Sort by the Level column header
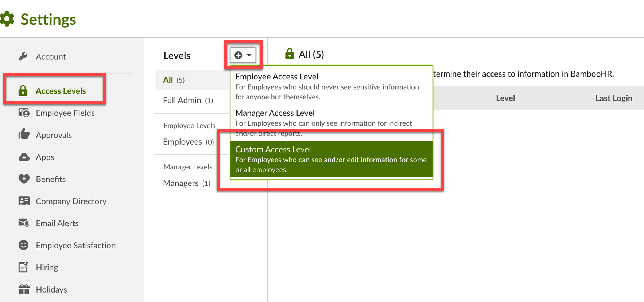Viewport: 644px width, 302px height. tap(505, 98)
